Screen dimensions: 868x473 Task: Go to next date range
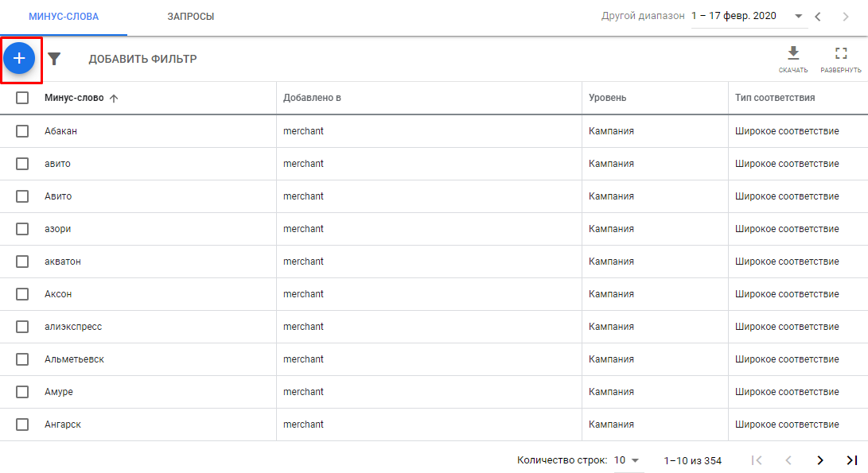pyautogui.click(x=845, y=16)
